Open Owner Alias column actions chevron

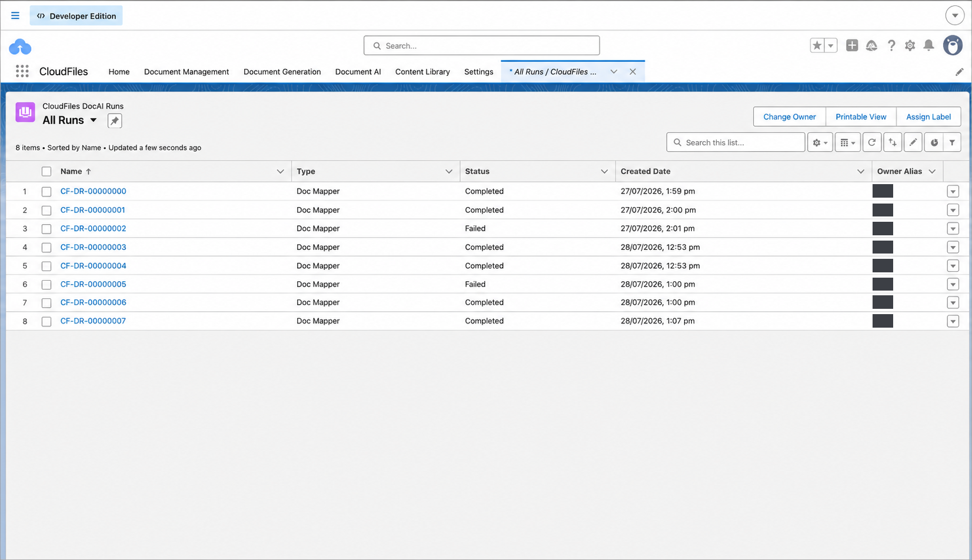(932, 171)
